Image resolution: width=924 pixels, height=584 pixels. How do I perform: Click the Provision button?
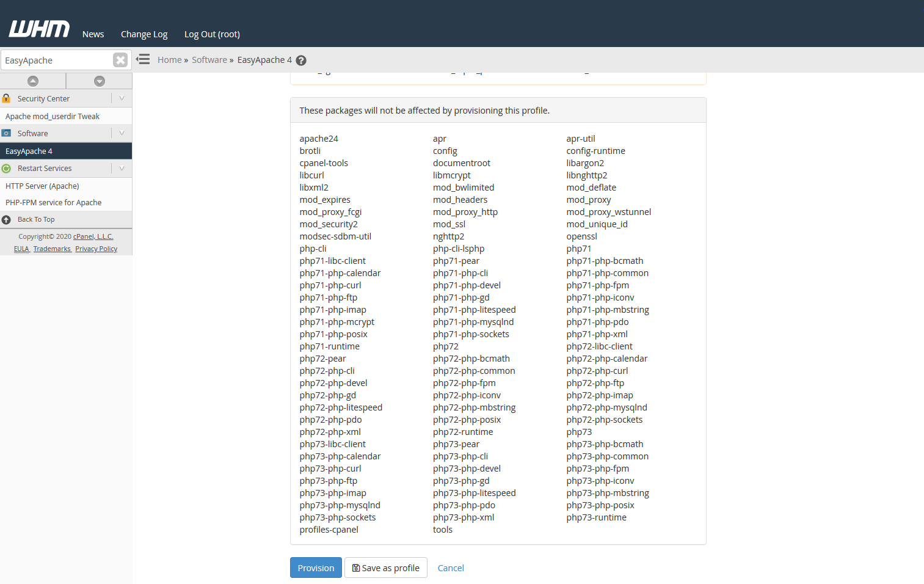316,568
